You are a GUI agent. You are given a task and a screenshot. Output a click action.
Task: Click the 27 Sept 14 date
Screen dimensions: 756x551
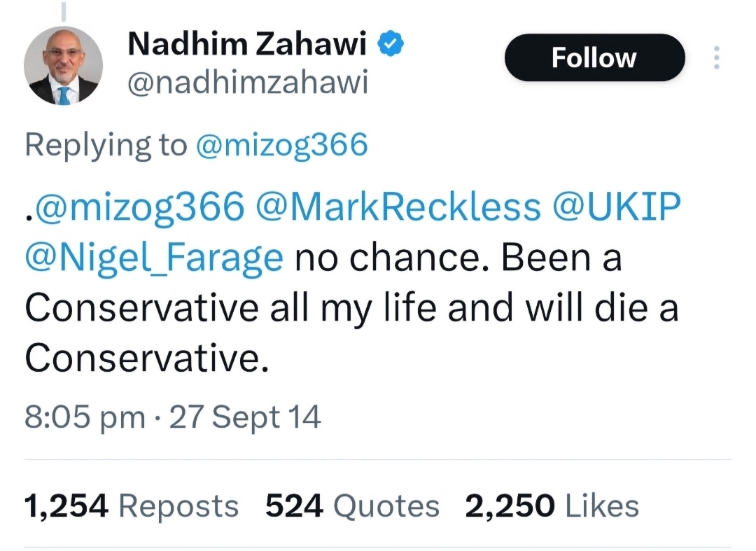click(x=246, y=417)
